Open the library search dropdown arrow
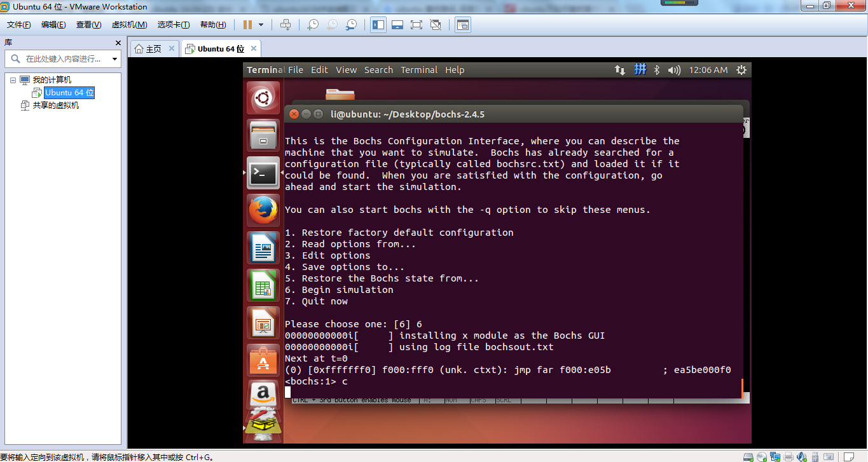Image resolution: width=868 pixels, height=462 pixels. coord(114,59)
